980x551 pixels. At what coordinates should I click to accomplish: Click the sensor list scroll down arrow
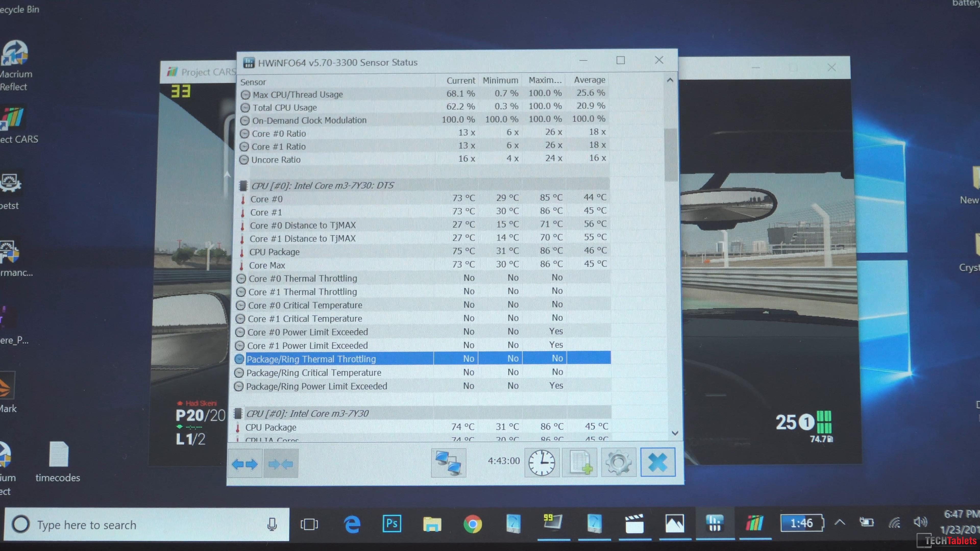point(675,433)
